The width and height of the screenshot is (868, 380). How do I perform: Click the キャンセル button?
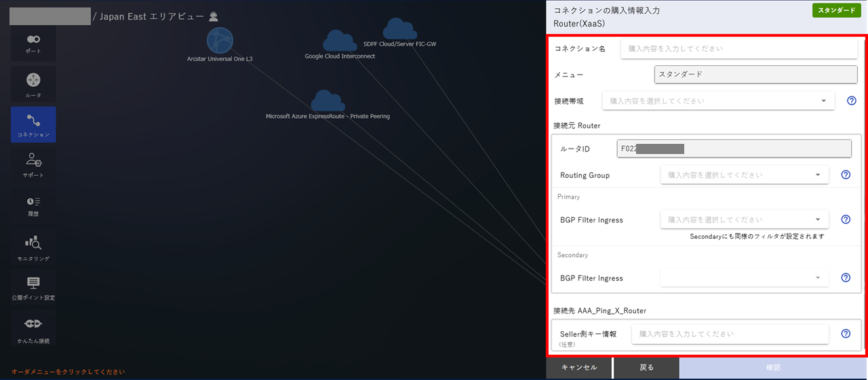[x=579, y=368]
